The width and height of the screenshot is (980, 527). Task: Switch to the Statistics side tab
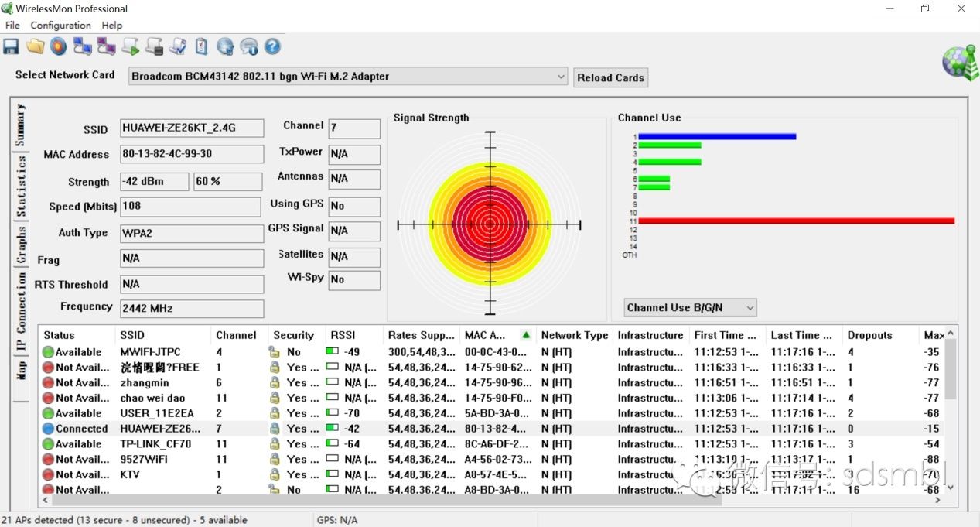click(21, 187)
